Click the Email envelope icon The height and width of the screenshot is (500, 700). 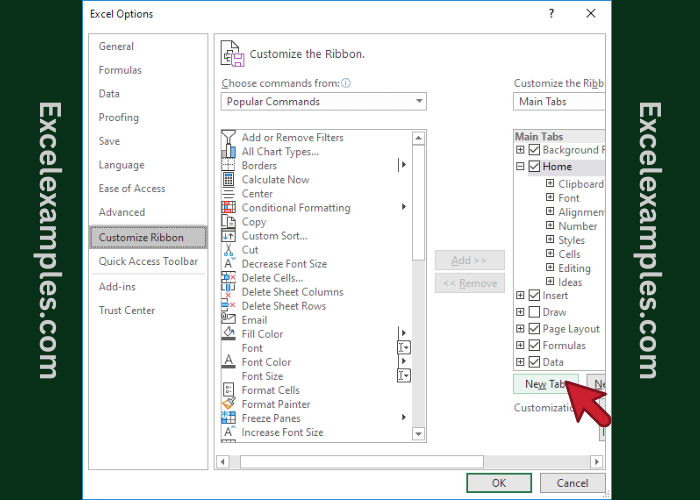tap(229, 320)
